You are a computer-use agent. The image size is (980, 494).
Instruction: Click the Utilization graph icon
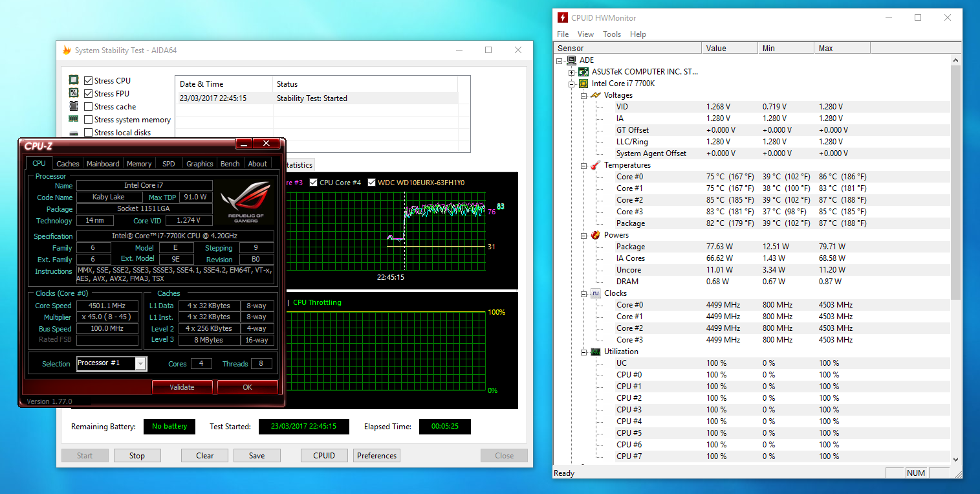(596, 352)
